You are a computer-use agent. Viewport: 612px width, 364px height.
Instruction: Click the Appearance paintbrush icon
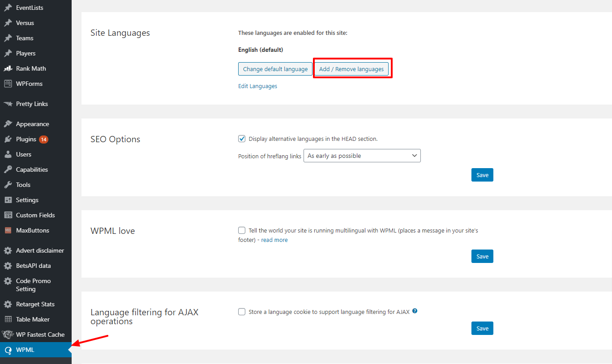pos(8,124)
